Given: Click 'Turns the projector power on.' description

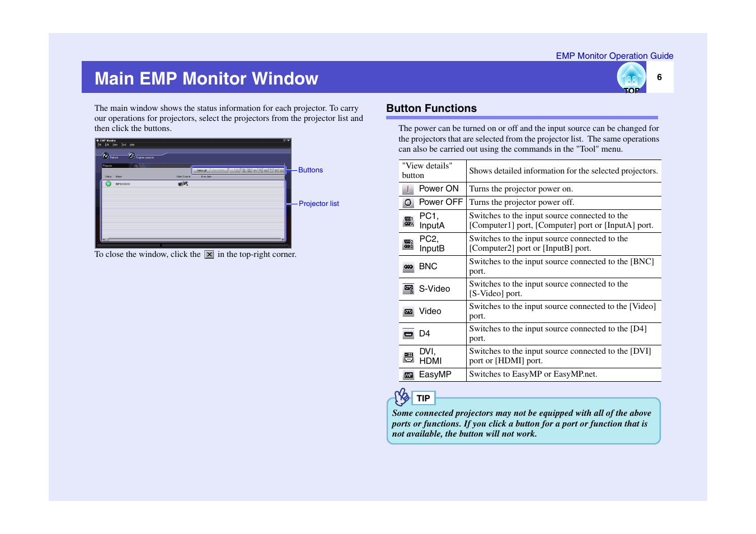Looking at the screenshot, I should click(521, 189).
